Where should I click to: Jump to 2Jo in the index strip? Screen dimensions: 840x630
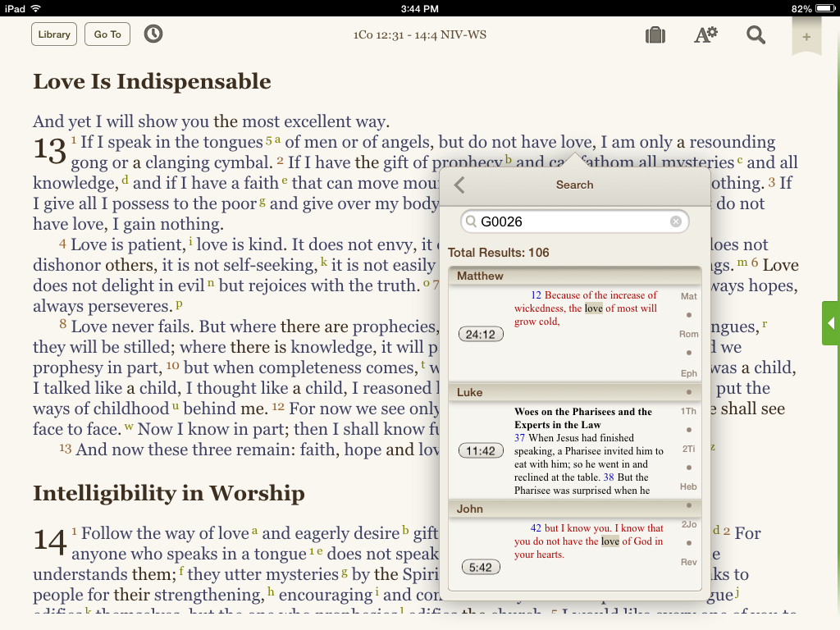click(689, 524)
